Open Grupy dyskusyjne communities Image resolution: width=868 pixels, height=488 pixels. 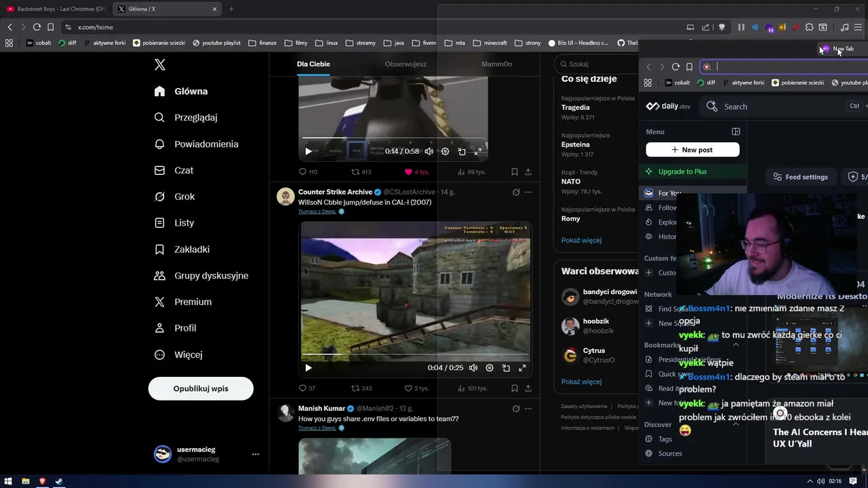click(x=201, y=275)
